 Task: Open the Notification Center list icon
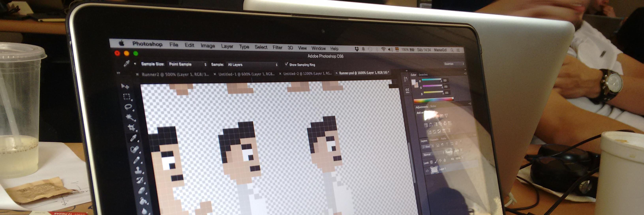458,50
